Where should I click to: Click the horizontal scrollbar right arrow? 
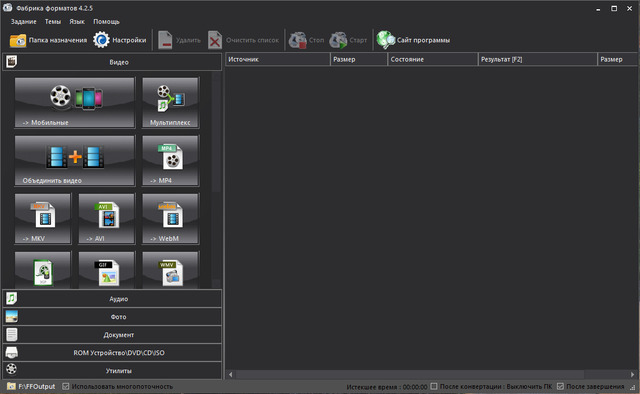click(x=632, y=374)
